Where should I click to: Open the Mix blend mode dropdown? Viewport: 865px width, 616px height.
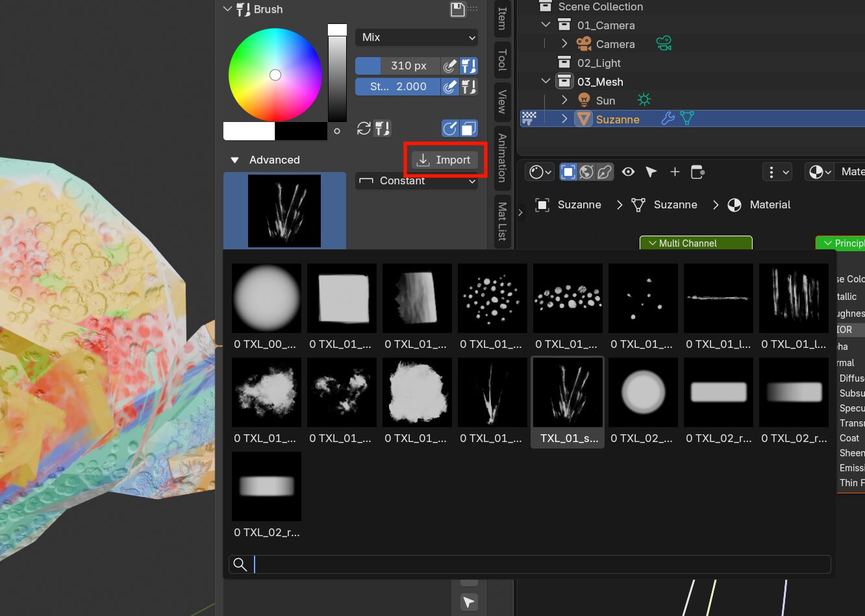pyautogui.click(x=416, y=38)
